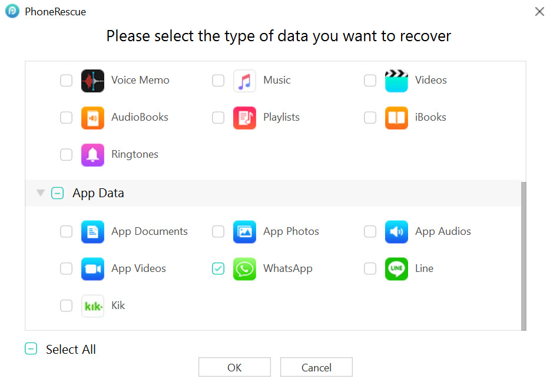
Task: Click the Line app icon
Action: point(396,269)
